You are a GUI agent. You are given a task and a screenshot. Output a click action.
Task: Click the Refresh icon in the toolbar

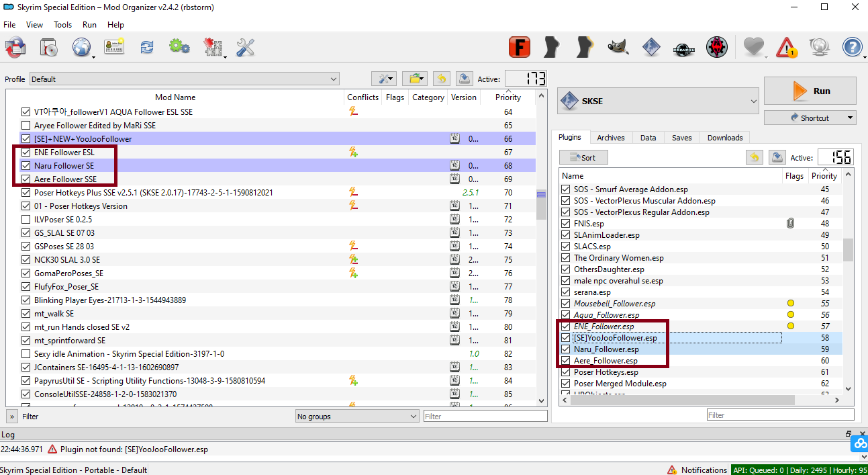(146, 47)
